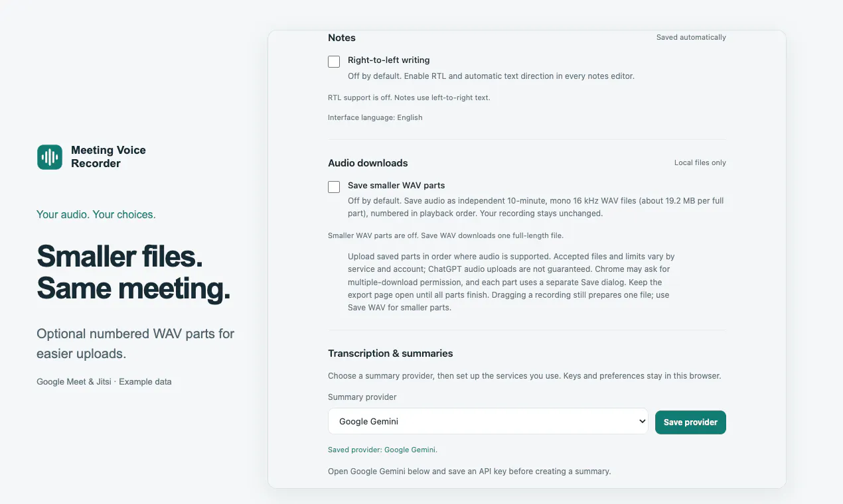Viewport: 843px width, 504px height.
Task: Click the Right-to-left writing label
Action: tap(389, 60)
